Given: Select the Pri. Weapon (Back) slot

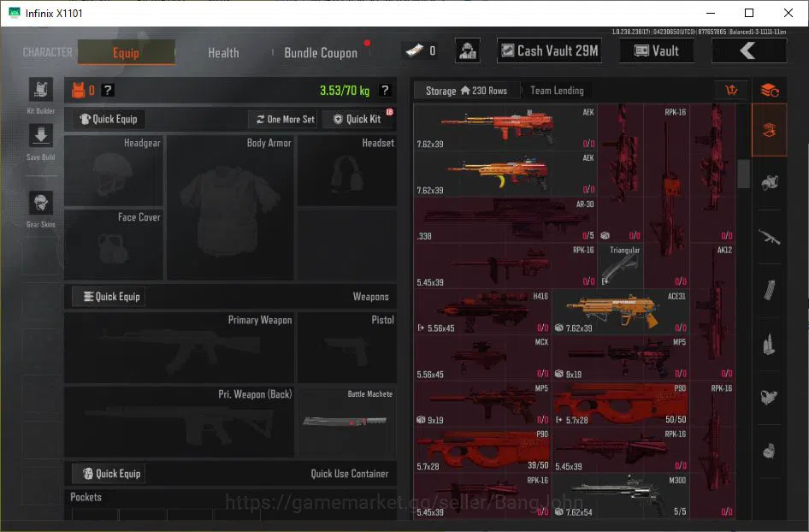Looking at the screenshot, I should click(x=179, y=422).
